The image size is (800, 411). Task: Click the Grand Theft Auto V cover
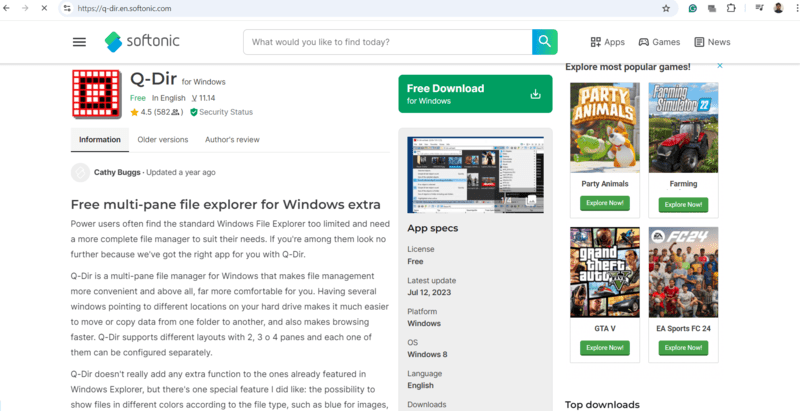(x=605, y=272)
